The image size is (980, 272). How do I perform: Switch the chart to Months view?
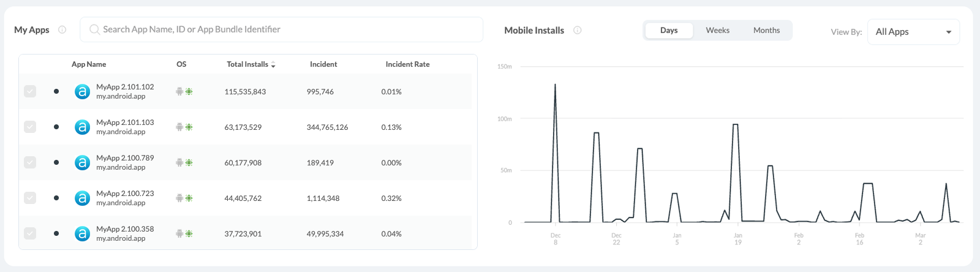pos(766,31)
